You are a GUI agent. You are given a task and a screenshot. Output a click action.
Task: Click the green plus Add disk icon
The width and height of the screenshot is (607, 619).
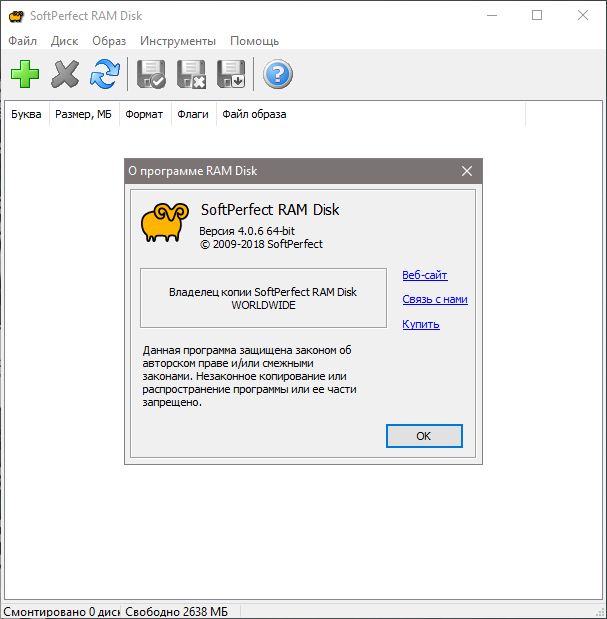coord(25,74)
